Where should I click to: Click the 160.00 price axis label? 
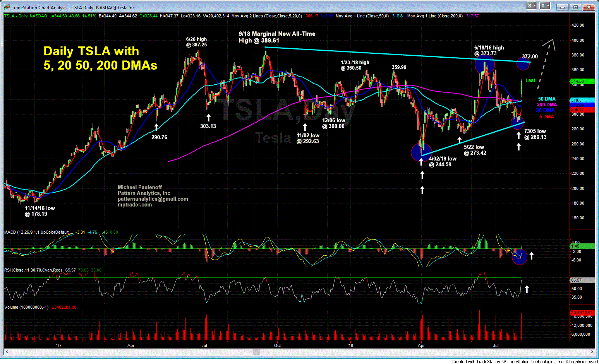[578, 218]
